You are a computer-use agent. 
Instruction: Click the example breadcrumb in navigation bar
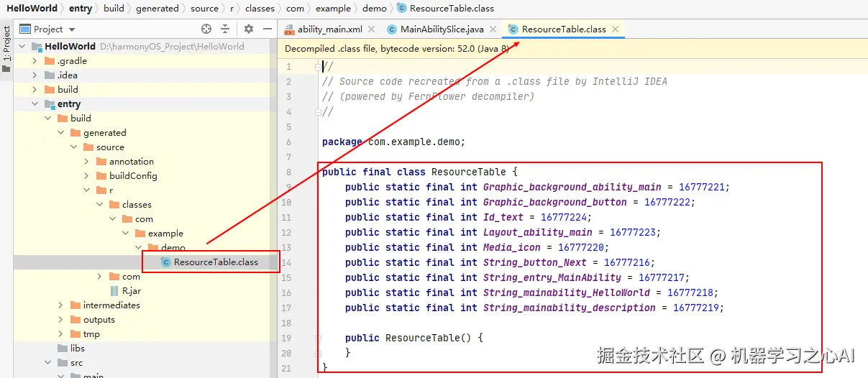tap(334, 9)
